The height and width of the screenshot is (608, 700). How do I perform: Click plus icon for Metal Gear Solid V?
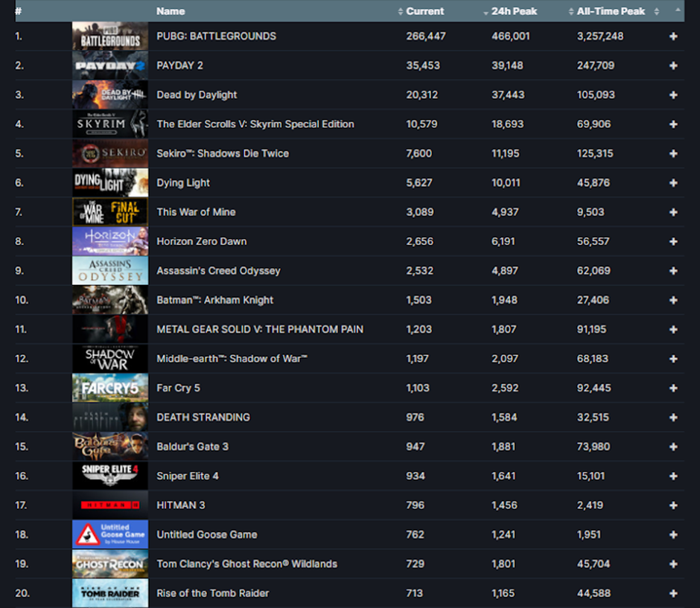click(x=673, y=329)
